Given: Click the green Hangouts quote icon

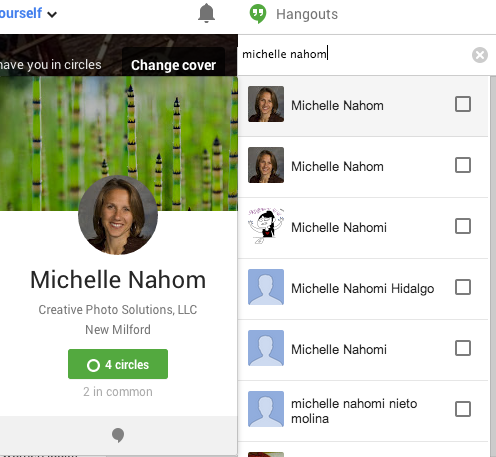Looking at the screenshot, I should [258, 14].
